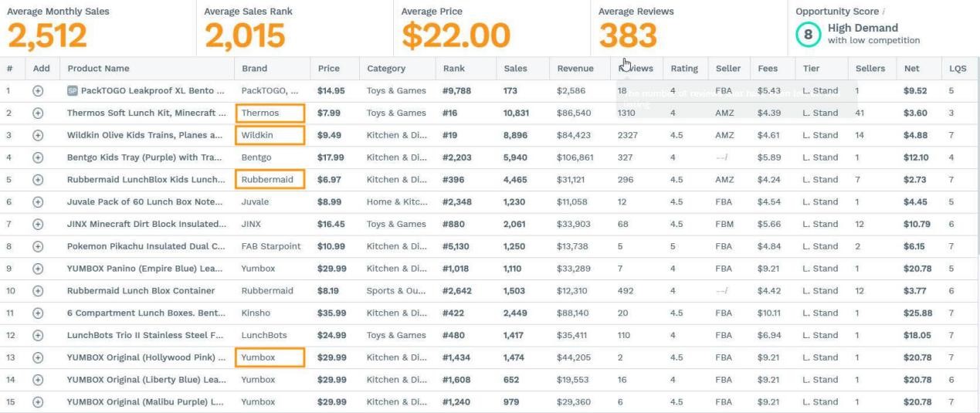Image resolution: width=980 pixels, height=413 pixels.
Task: Click the Revenue column header
Action: pyautogui.click(x=575, y=69)
